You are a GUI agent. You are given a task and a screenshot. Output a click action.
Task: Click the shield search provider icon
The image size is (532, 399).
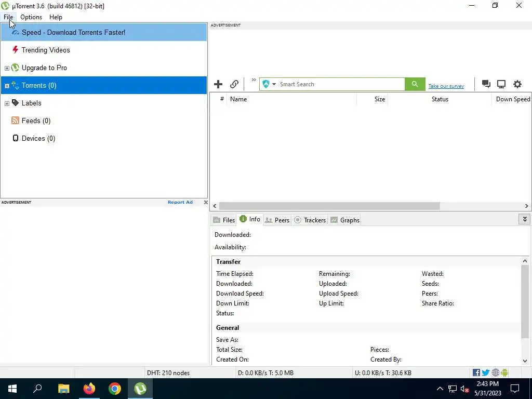pyautogui.click(x=266, y=84)
